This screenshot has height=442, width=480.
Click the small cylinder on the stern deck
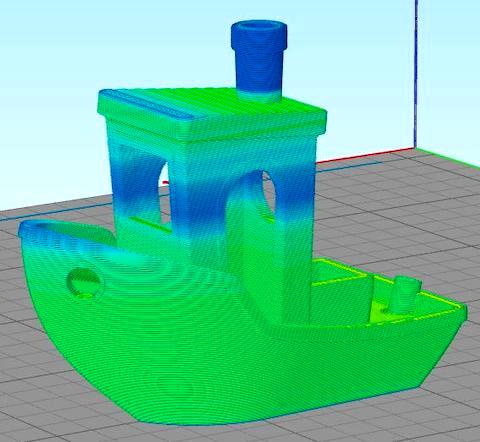[406, 293]
